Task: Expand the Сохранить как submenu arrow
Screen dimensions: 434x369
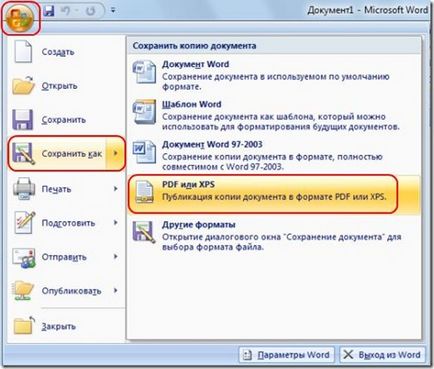Action: (115, 153)
